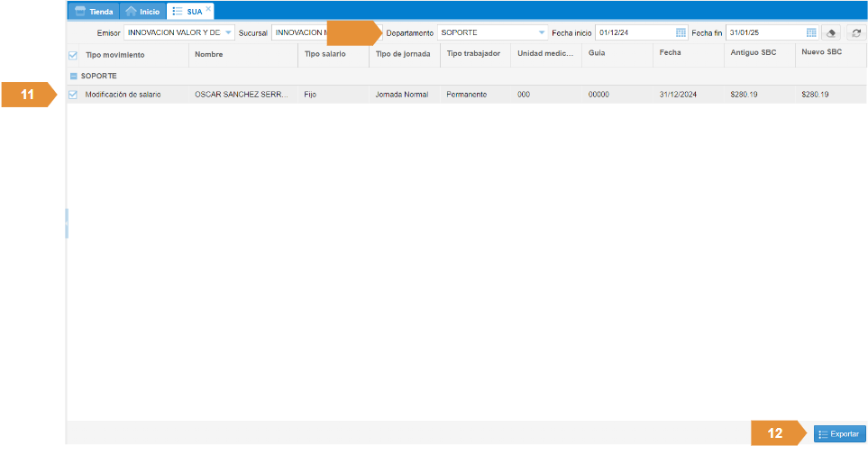Sort by Nombre column header
This screenshot has height=455, width=868.
tap(208, 54)
